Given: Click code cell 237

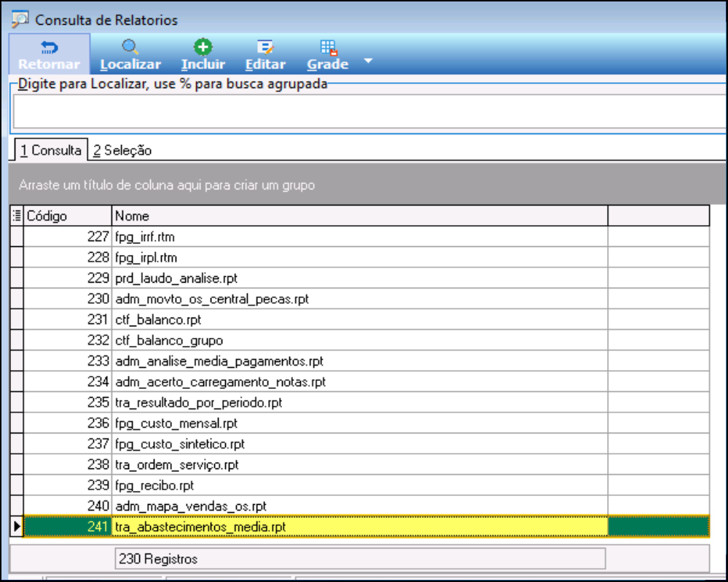Looking at the screenshot, I should [67, 444].
